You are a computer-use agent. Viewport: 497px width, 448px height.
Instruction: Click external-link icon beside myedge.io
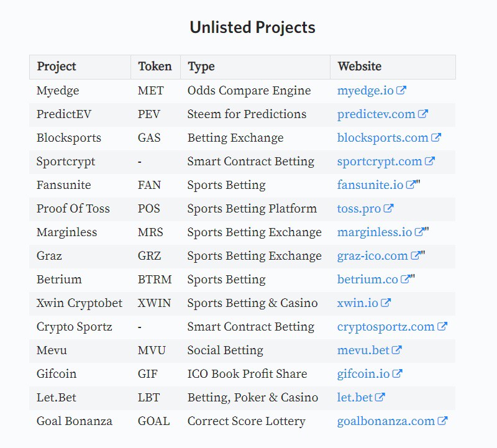coord(401,90)
